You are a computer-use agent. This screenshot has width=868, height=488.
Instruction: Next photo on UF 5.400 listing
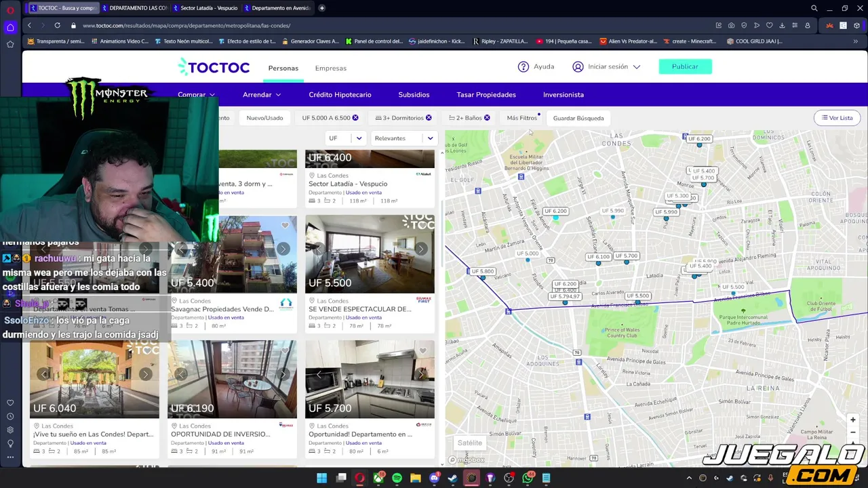click(283, 249)
